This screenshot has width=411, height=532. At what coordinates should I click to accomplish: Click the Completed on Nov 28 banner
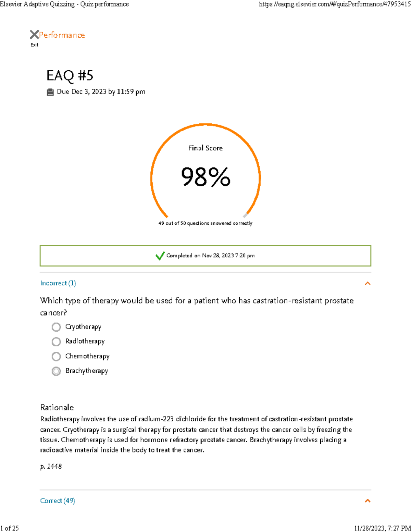pos(206,256)
